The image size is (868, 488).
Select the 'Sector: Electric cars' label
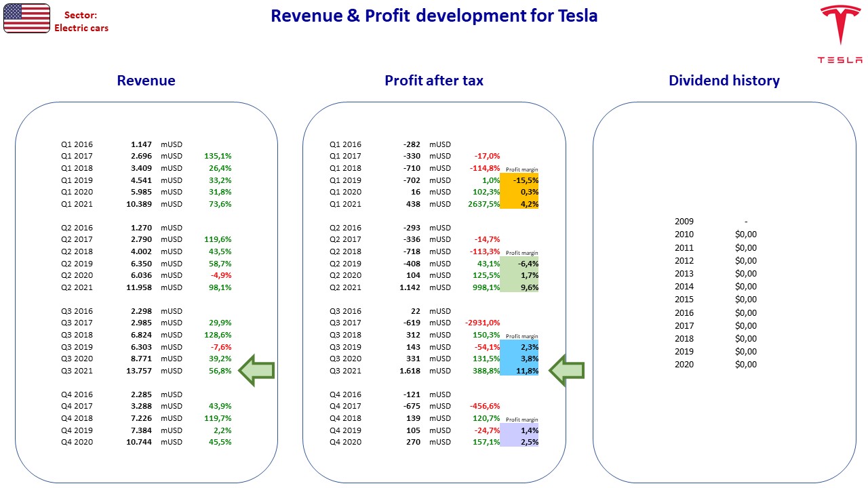pyautogui.click(x=81, y=22)
